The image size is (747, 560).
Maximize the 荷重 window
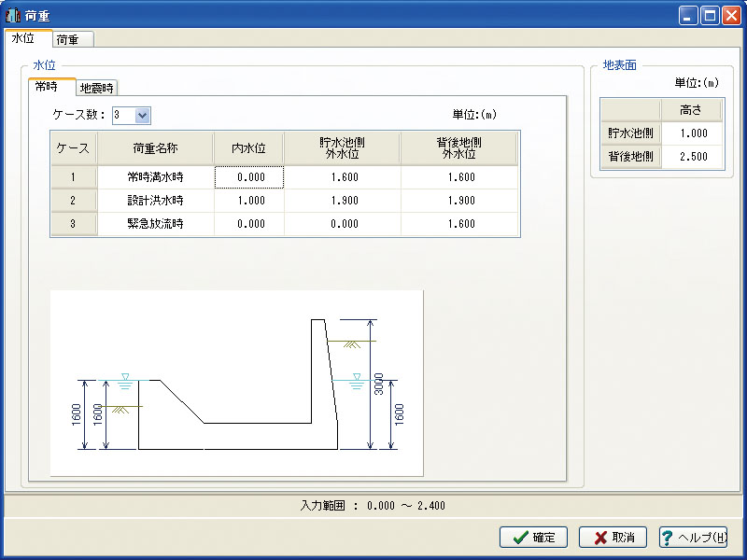coord(710,16)
